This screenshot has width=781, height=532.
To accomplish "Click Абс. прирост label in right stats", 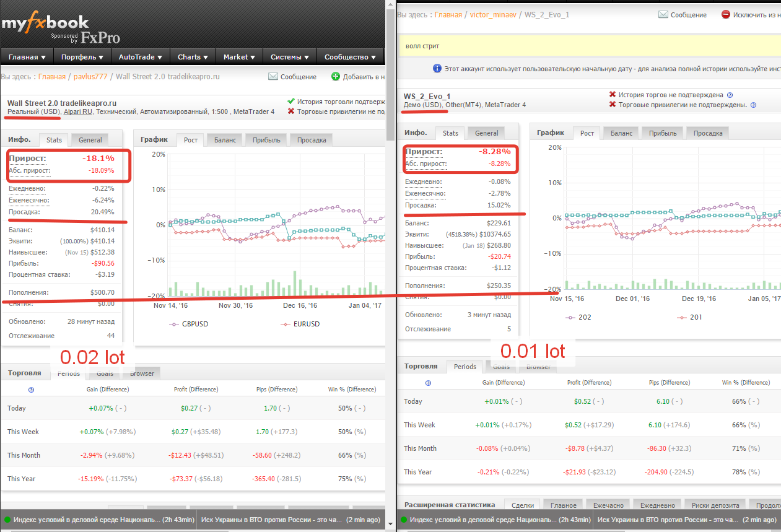I will tap(426, 164).
